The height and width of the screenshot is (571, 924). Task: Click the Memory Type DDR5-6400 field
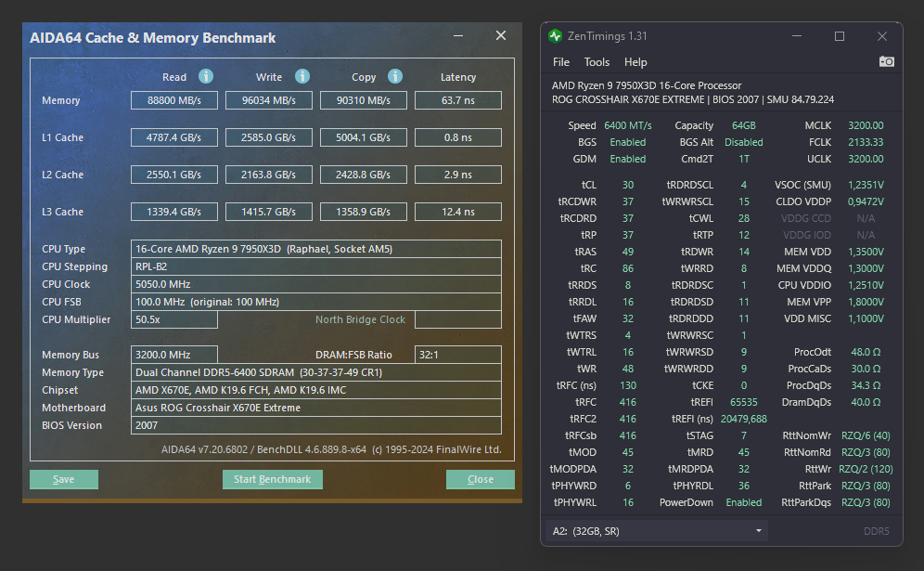click(x=315, y=372)
